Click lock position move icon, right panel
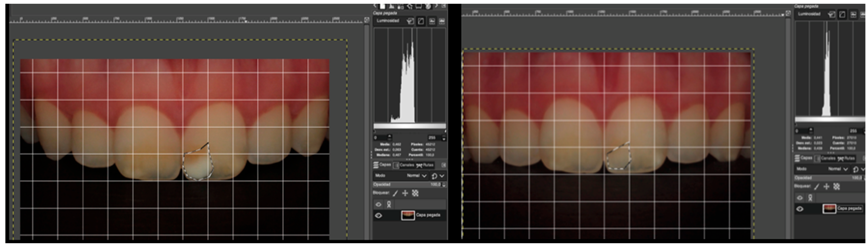 tap(826, 187)
